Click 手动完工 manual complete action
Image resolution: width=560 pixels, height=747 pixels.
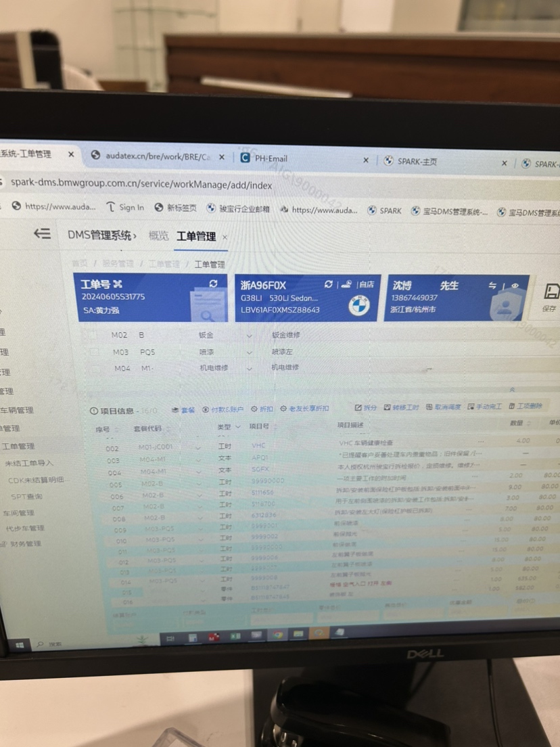coord(485,407)
